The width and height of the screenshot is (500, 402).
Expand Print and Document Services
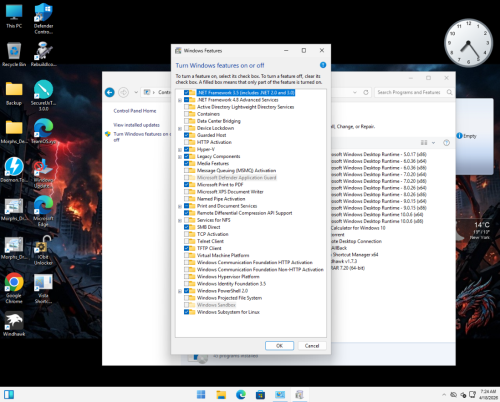click(180, 206)
